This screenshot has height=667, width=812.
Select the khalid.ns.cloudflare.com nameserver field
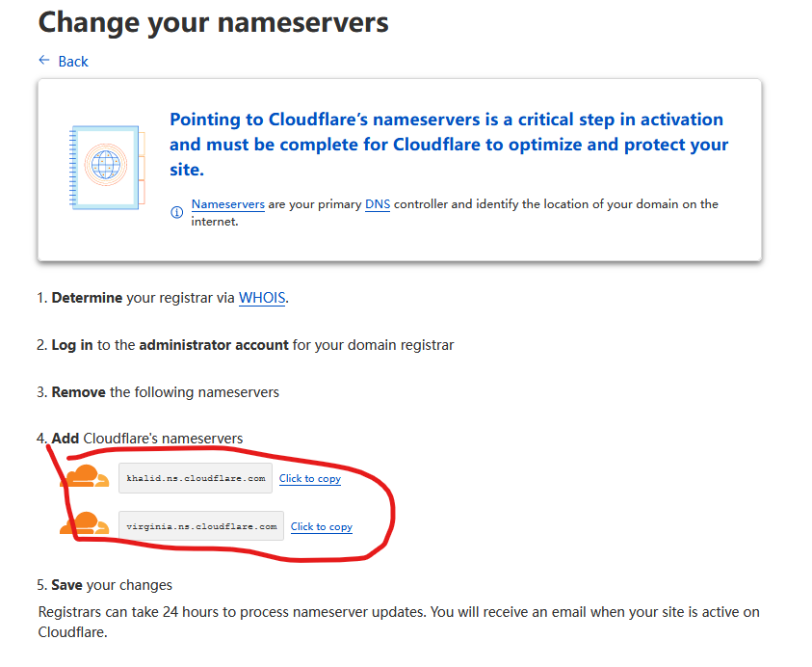(x=196, y=478)
